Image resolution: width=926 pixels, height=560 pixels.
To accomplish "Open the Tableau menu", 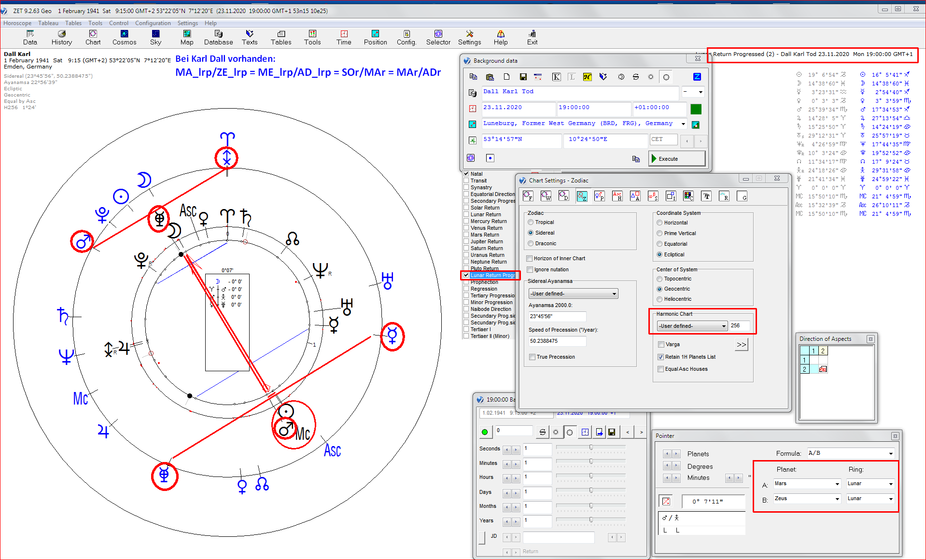I will (x=48, y=23).
